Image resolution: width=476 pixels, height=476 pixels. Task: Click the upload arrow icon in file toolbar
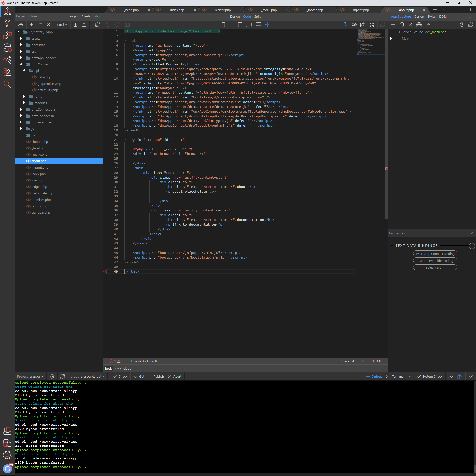pyautogui.click(x=84, y=25)
